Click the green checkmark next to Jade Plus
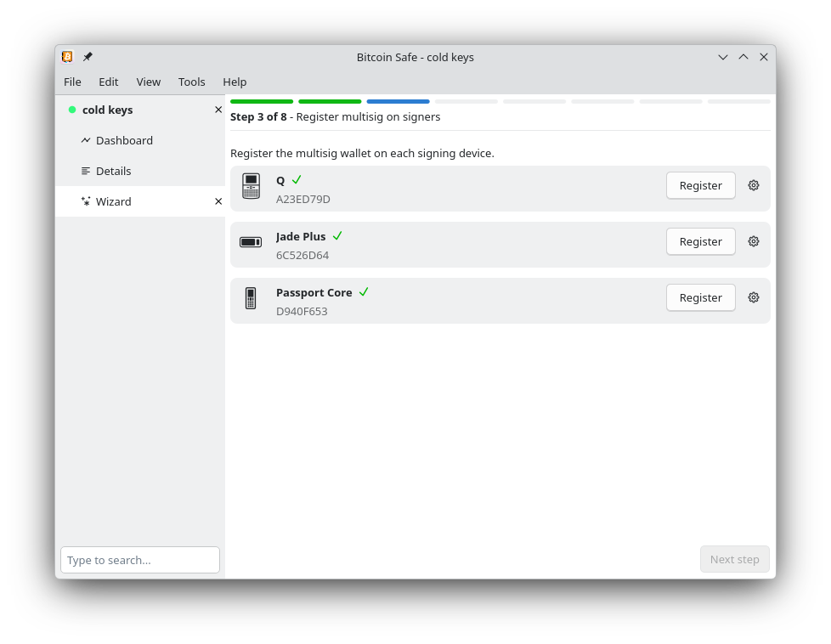The width and height of the screenshot is (831, 644). pyautogui.click(x=337, y=236)
